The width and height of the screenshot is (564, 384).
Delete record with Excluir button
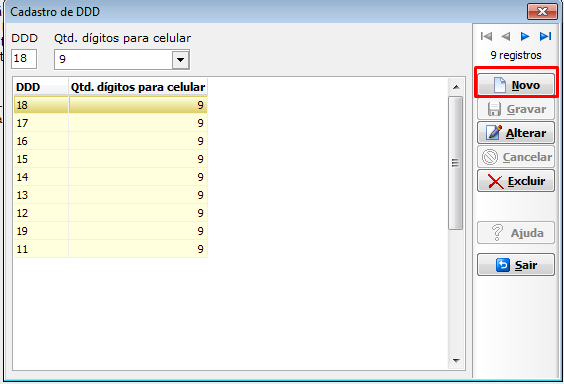pos(516,181)
